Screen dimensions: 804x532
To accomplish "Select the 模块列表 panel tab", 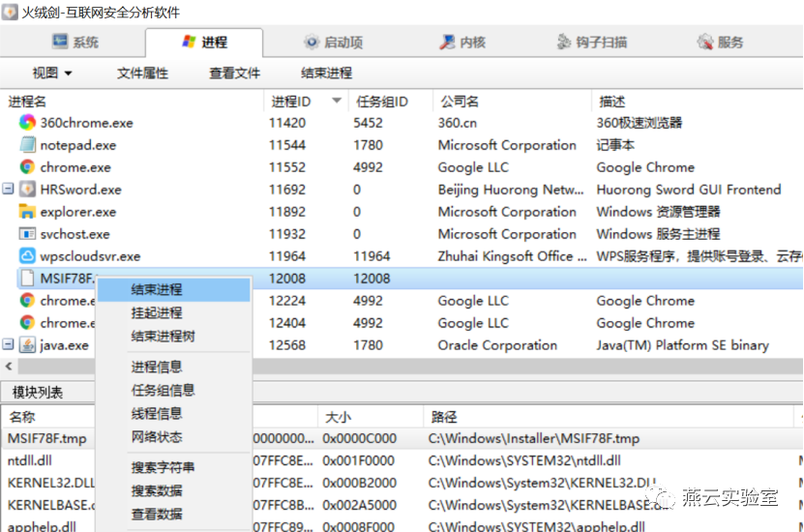I will pyautogui.click(x=38, y=393).
